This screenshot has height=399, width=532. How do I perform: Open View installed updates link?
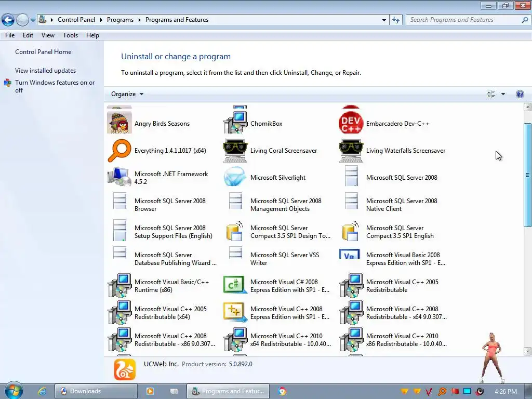click(x=46, y=71)
